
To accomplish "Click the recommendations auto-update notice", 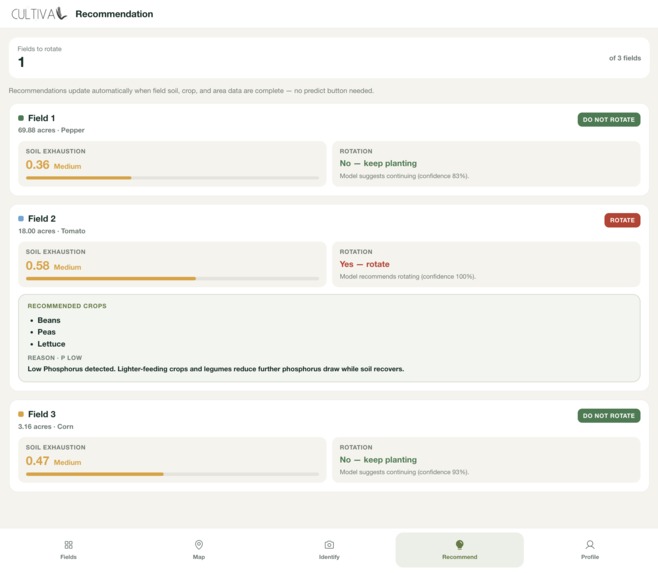I will click(191, 91).
